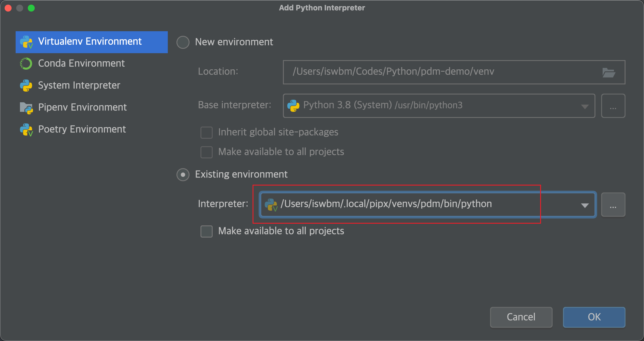The image size is (644, 341).
Task: Click the Python icon in Base interpreter field
Action: pos(294,105)
